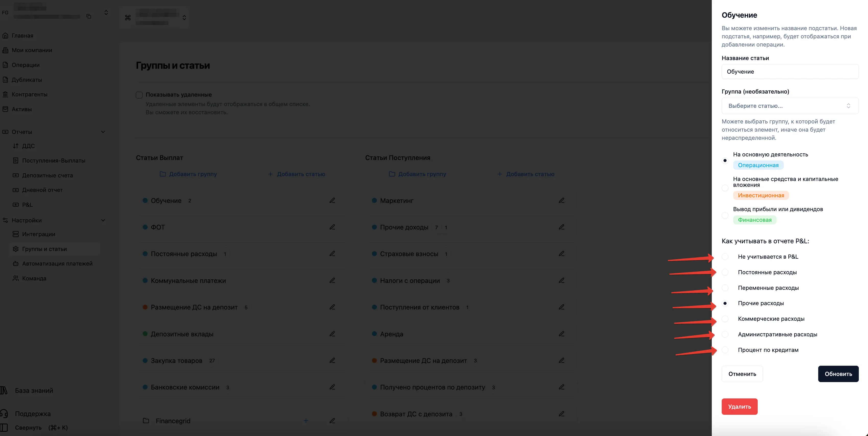Edit the Маркетинг income item
The width and height of the screenshot is (868, 436).
pos(561,200)
